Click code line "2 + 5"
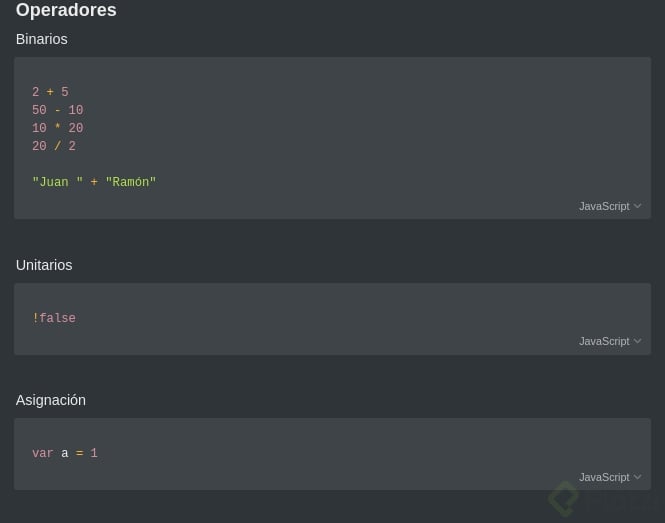 [x=50, y=92]
